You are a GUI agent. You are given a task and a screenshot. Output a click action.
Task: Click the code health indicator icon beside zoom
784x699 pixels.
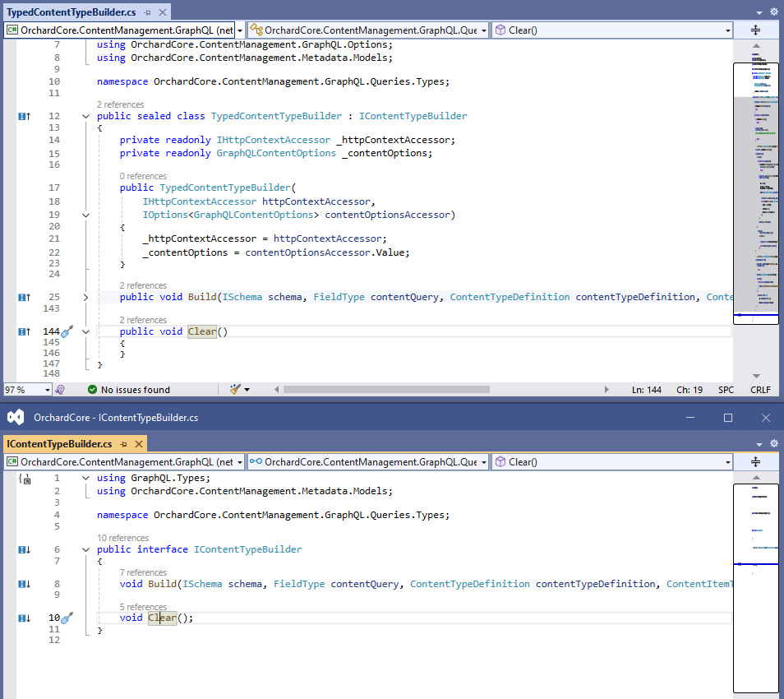(60, 390)
